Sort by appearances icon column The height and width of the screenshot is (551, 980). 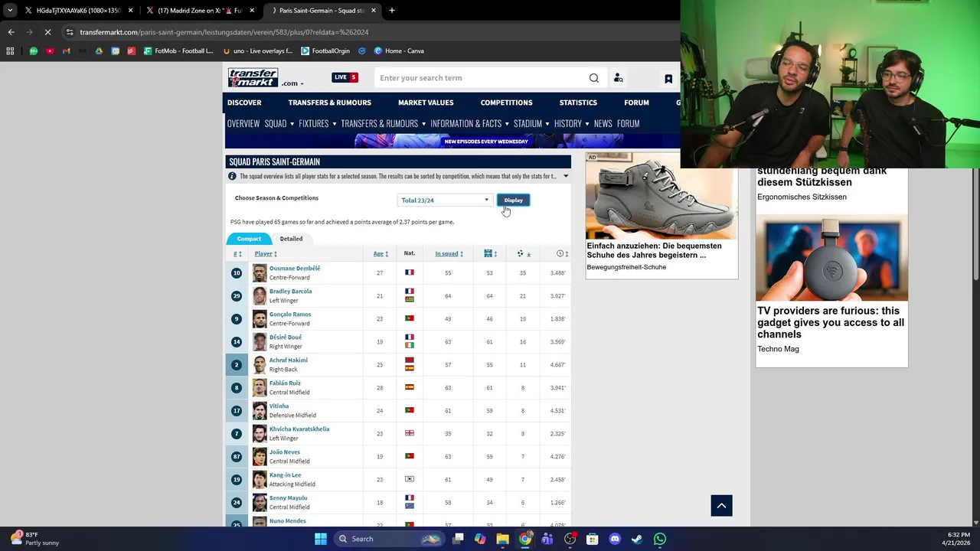pos(490,253)
